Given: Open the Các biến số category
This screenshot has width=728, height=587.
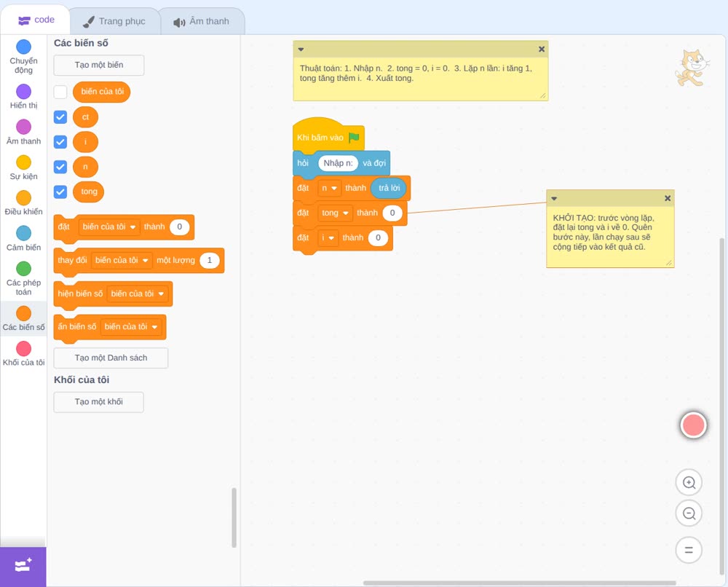Looking at the screenshot, I should click(x=24, y=318).
